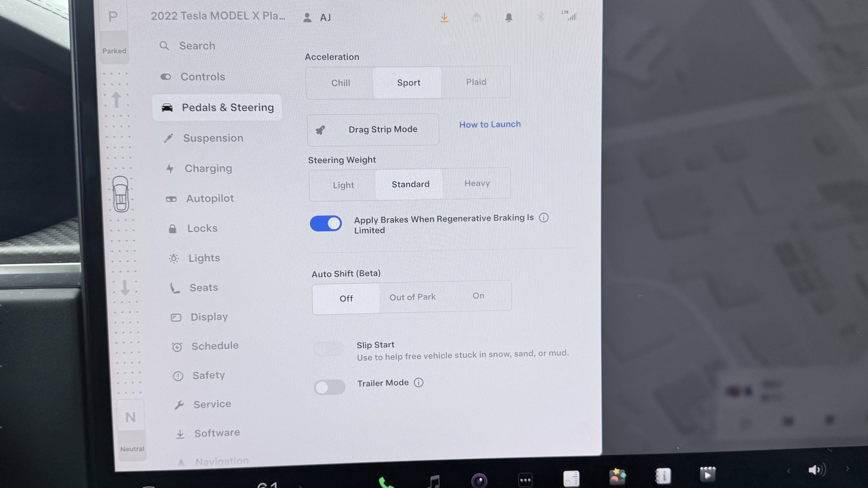Toggle Apply Brakes When Regenerative Braking Is Limited

tap(325, 223)
